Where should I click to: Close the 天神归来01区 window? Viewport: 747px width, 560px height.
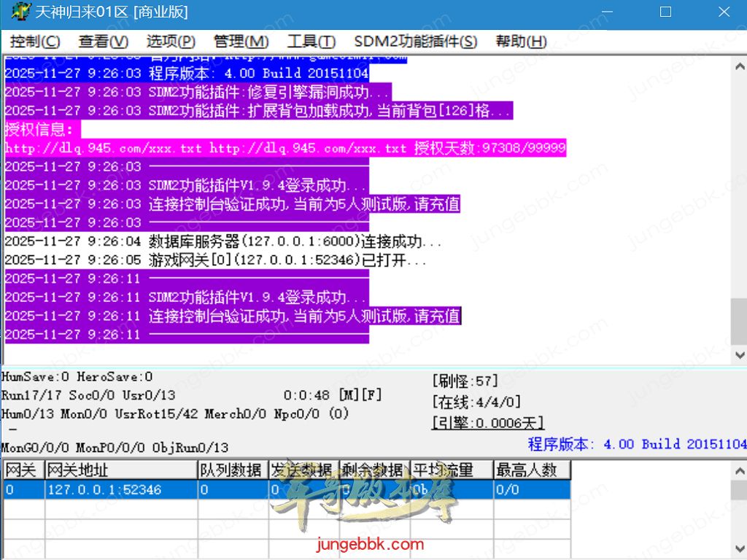click(722, 12)
